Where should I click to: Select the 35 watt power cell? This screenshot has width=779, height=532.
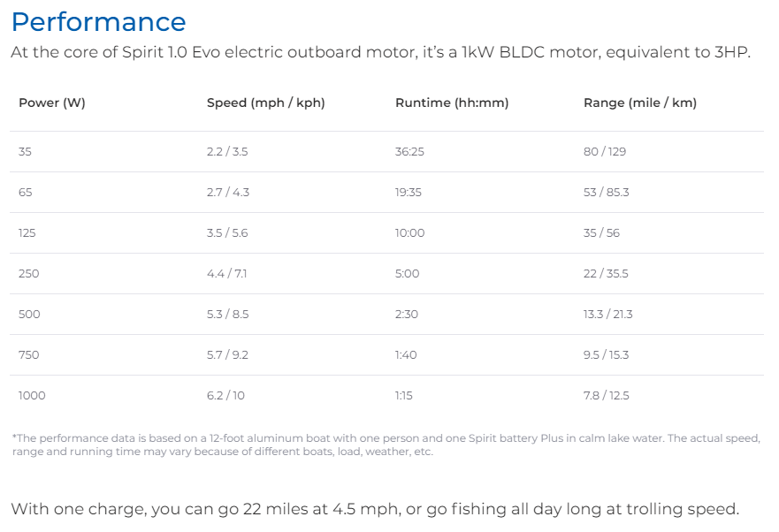point(25,151)
